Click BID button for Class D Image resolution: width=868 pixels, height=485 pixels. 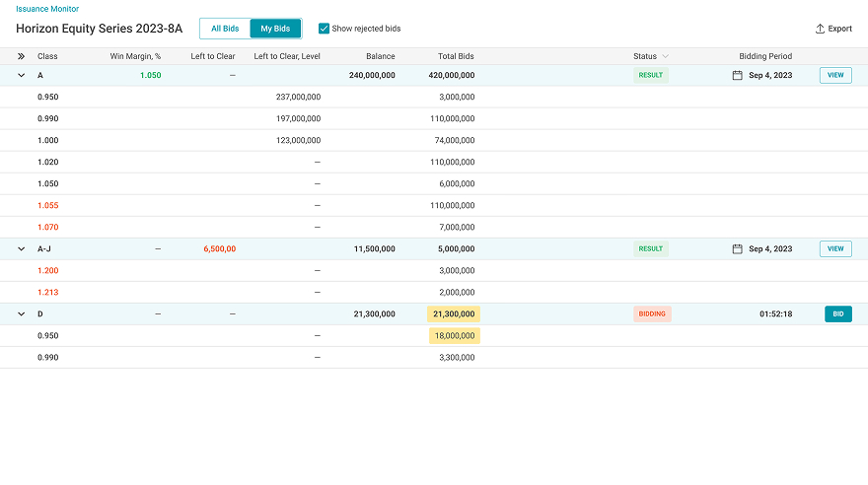tap(838, 314)
